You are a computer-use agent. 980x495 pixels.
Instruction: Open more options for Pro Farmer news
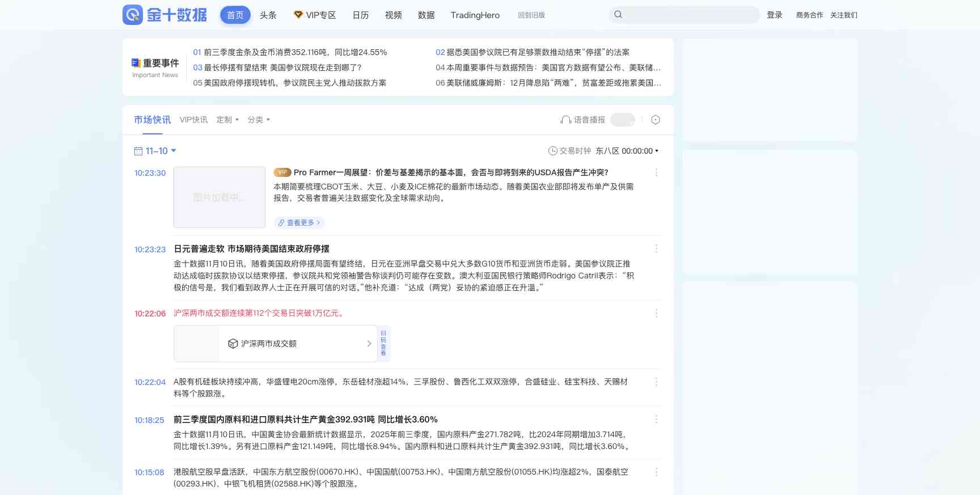[x=656, y=172]
